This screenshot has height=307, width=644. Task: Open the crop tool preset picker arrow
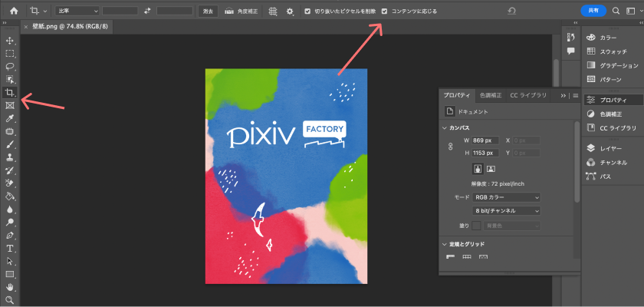44,12
